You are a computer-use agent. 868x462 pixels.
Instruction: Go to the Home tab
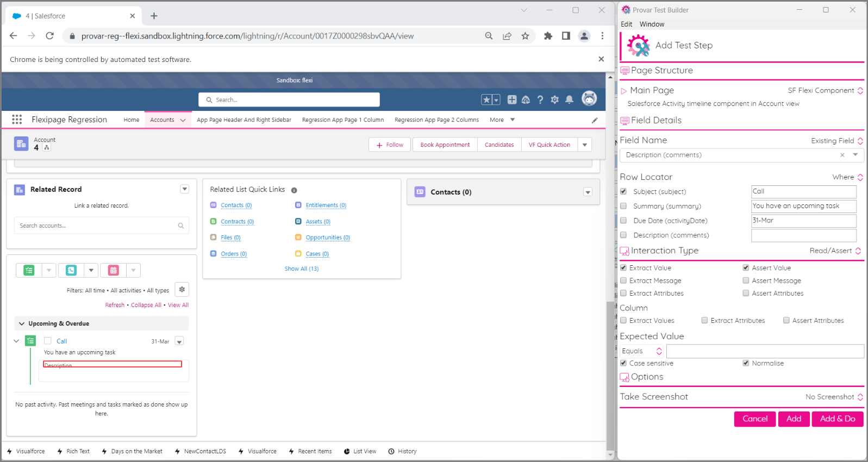click(132, 120)
